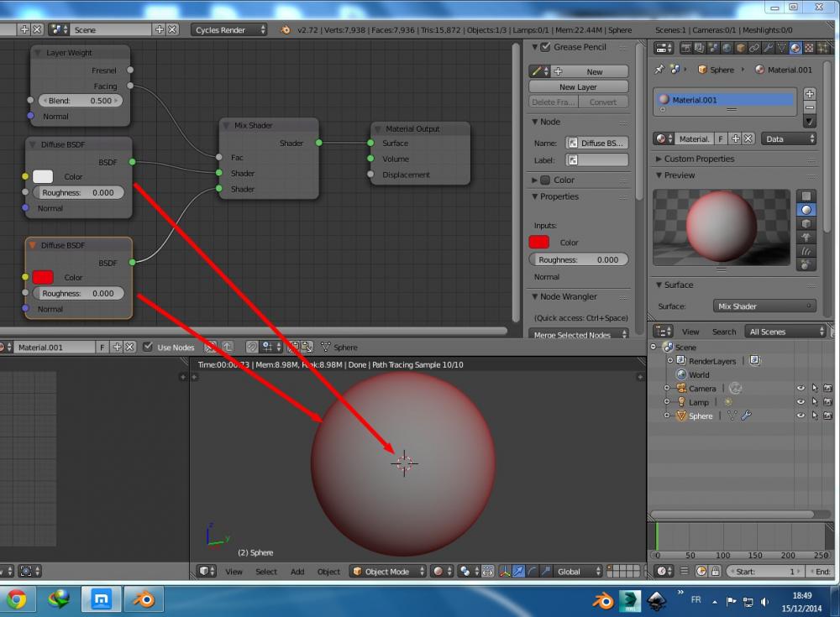The width and height of the screenshot is (840, 617).
Task: Open the Modifiers properties tab wrench icon
Action: [x=769, y=48]
